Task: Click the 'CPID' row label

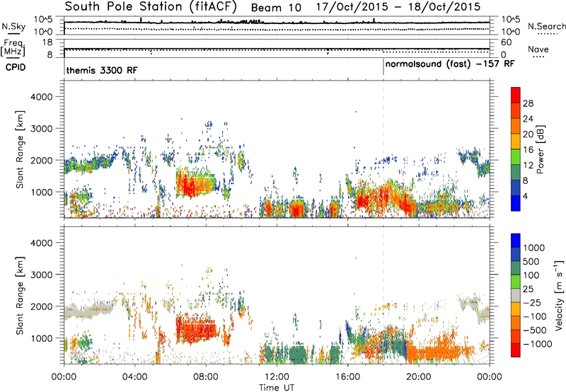Action: pos(16,67)
